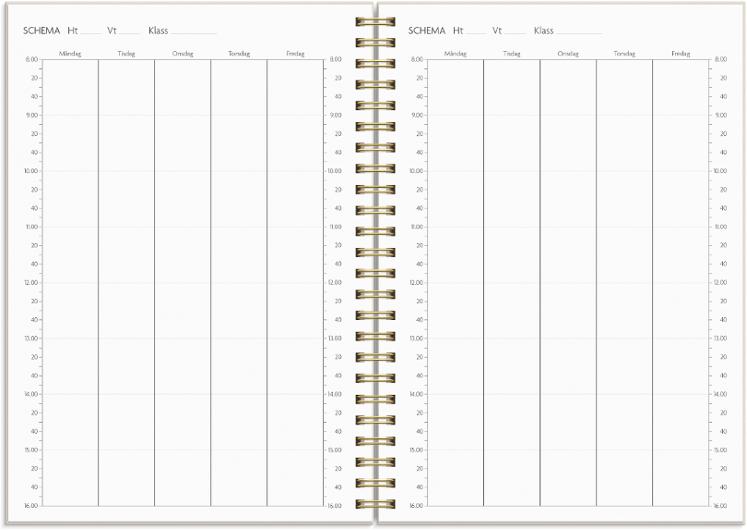Select the Måndag column header on right page
747x530 pixels.
click(x=455, y=53)
